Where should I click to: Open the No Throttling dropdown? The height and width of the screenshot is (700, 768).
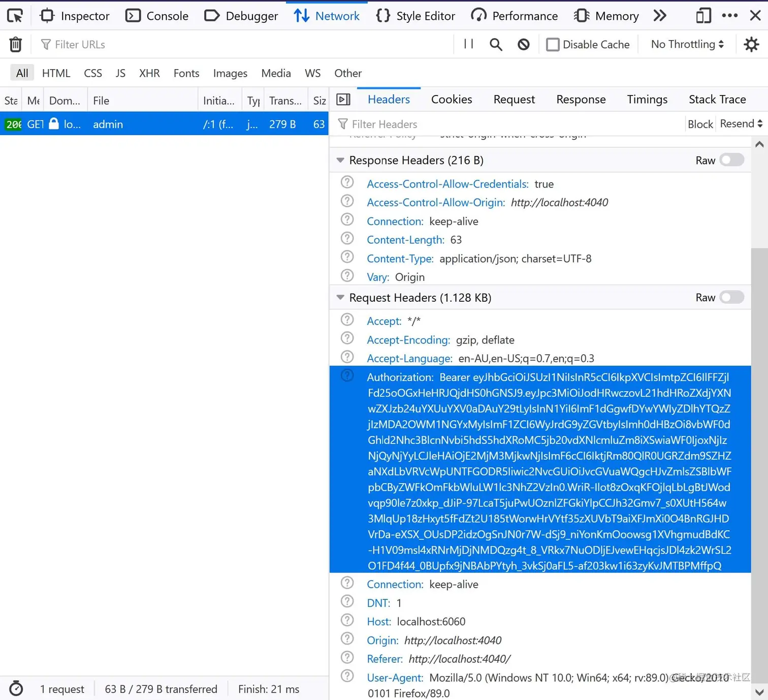[x=687, y=44]
